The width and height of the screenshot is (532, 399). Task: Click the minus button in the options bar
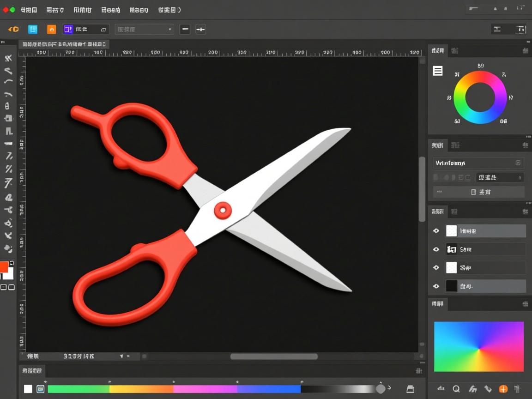(x=185, y=30)
